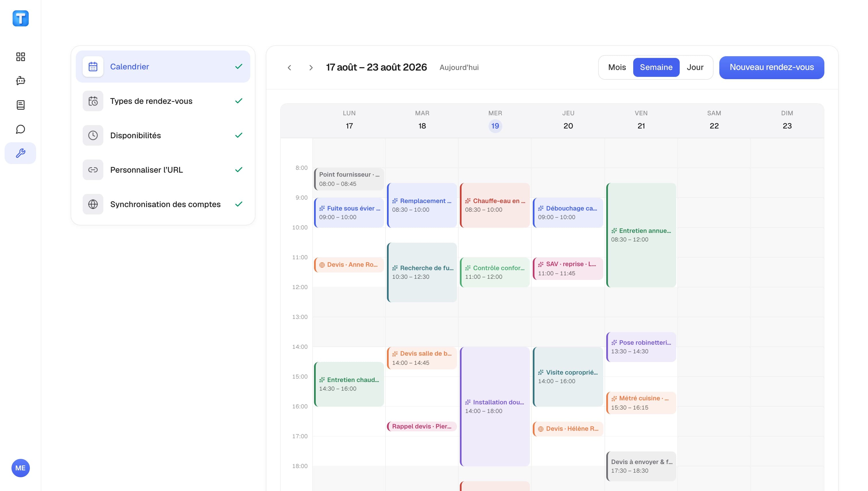
Task: Click the checkmark on Types de rendez-vous row
Action: point(239,101)
